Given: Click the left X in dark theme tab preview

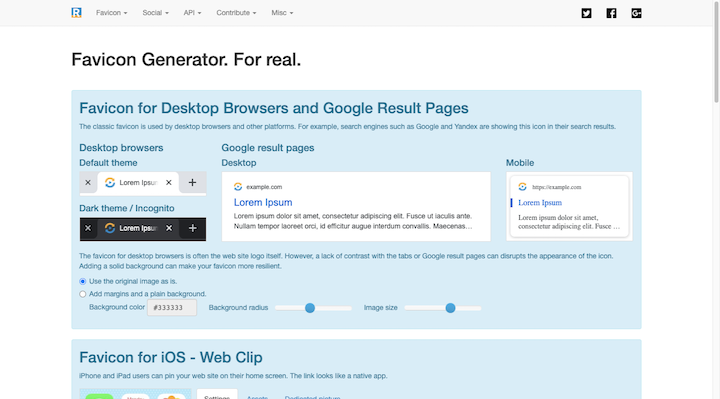Looking at the screenshot, I should 88,228.
